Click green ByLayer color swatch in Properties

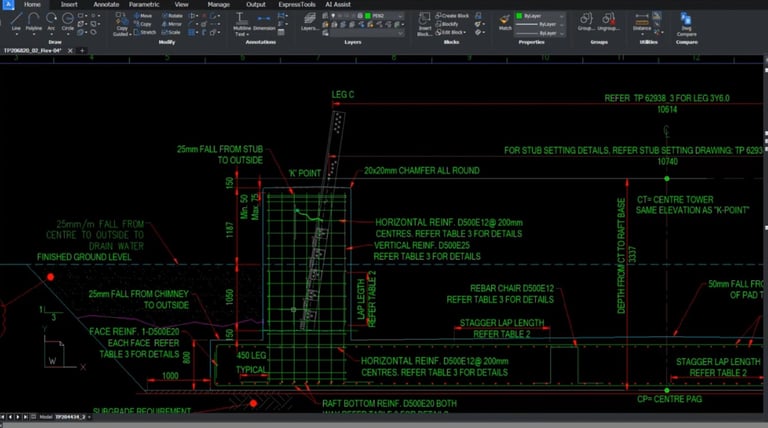(x=519, y=16)
